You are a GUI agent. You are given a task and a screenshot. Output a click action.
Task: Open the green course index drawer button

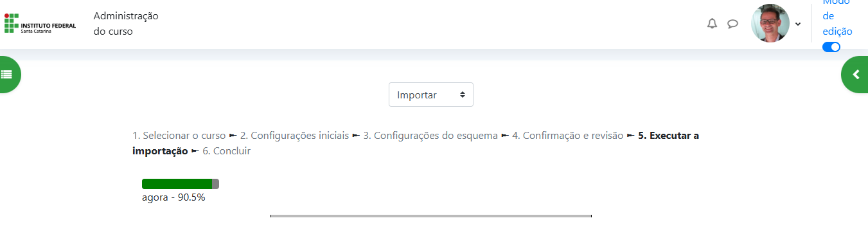(x=8, y=74)
